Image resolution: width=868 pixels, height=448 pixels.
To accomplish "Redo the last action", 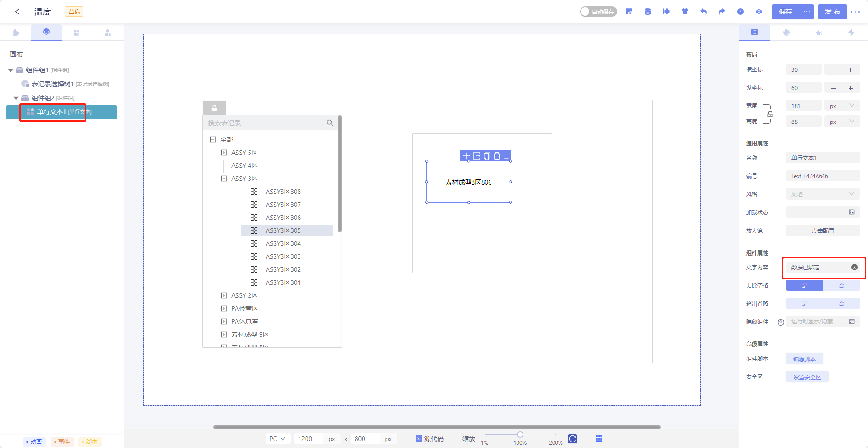I will point(722,12).
